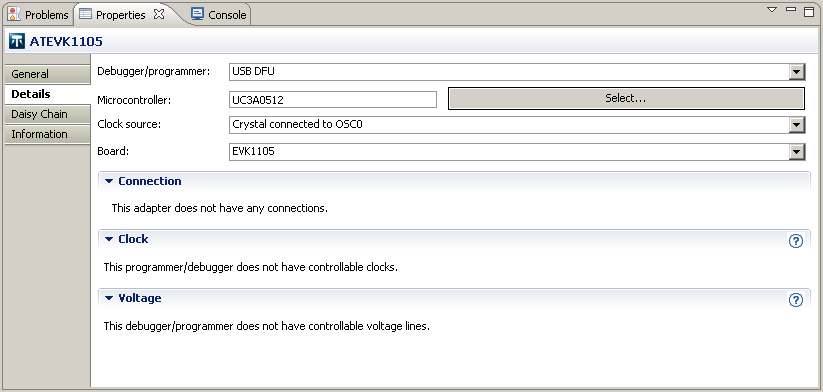Open the Debugger/programmer dropdown arrow
823x392 pixels.
[x=797, y=72]
